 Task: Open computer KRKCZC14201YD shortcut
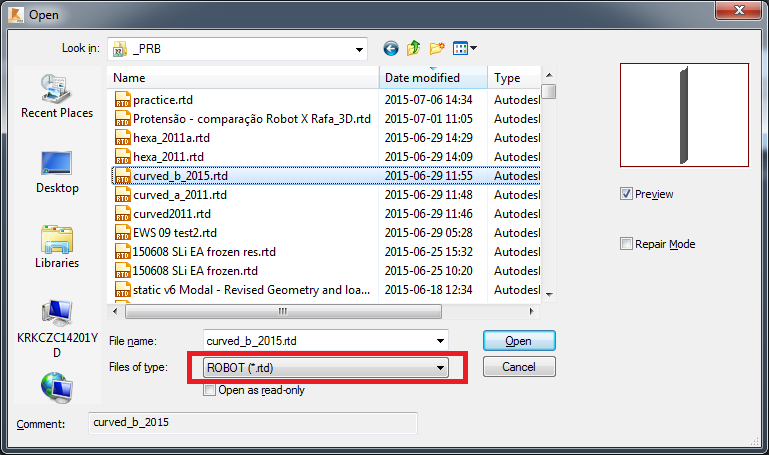(x=57, y=329)
